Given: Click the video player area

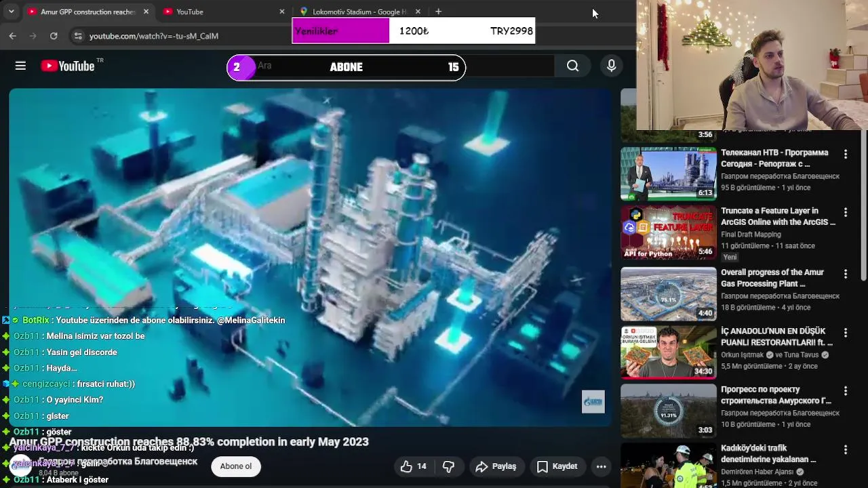Looking at the screenshot, I should click(310, 258).
